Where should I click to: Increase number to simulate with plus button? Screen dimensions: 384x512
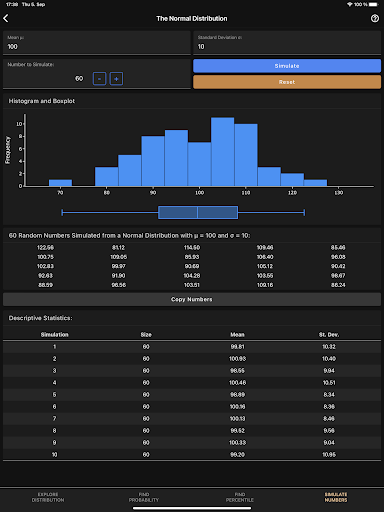point(116,79)
